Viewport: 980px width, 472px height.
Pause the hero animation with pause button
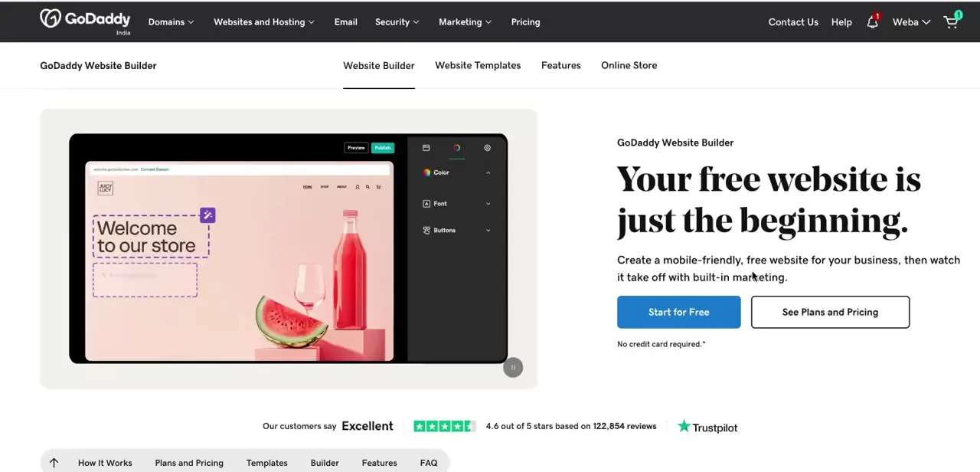513,368
